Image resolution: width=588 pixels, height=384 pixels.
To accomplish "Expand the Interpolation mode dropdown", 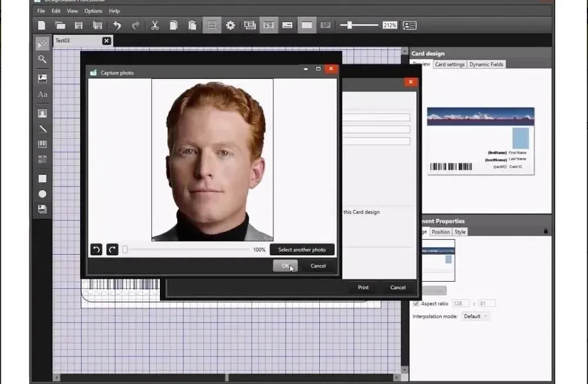I will (475, 316).
